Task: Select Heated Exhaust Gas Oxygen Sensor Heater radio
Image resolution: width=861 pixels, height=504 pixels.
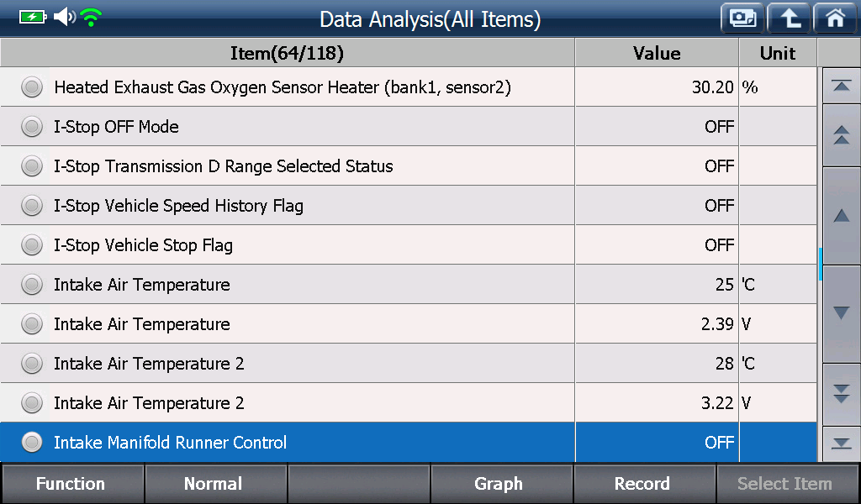Action: pos(32,87)
